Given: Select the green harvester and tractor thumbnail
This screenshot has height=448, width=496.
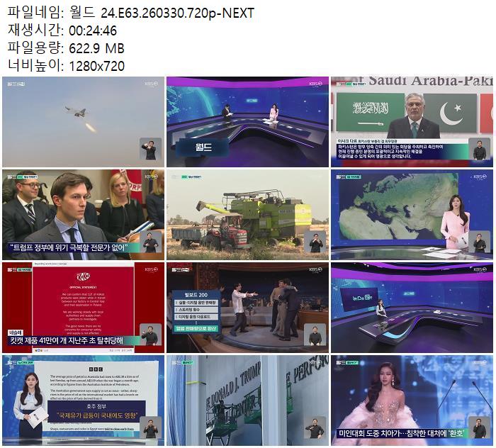Looking at the screenshot, I should (247, 214).
